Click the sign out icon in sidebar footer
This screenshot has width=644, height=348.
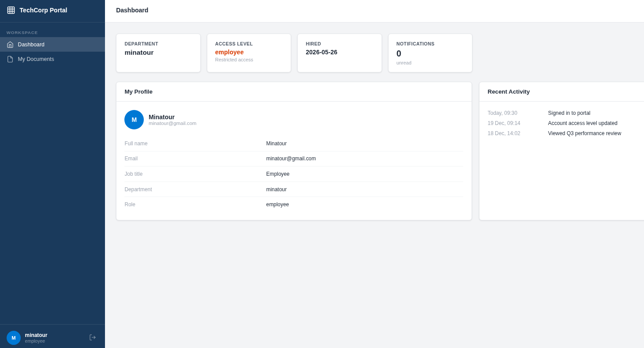coord(93,337)
